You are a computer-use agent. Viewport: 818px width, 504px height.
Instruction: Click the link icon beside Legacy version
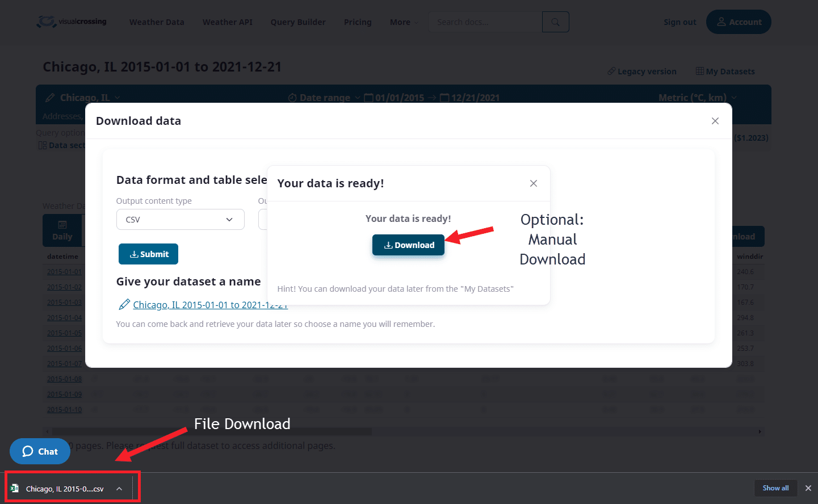point(611,71)
